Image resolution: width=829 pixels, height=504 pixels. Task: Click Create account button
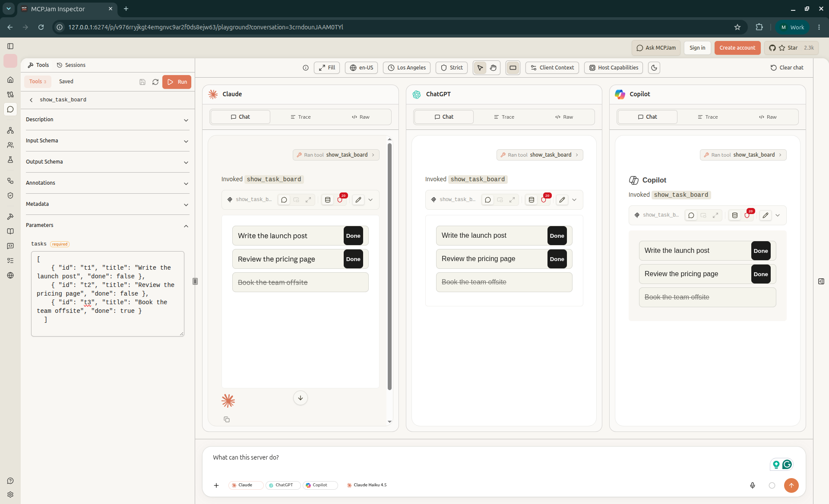(x=737, y=48)
